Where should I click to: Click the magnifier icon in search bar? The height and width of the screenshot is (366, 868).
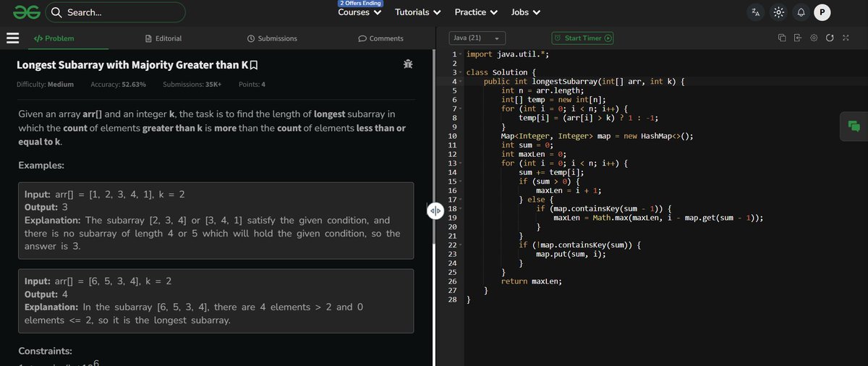click(56, 12)
